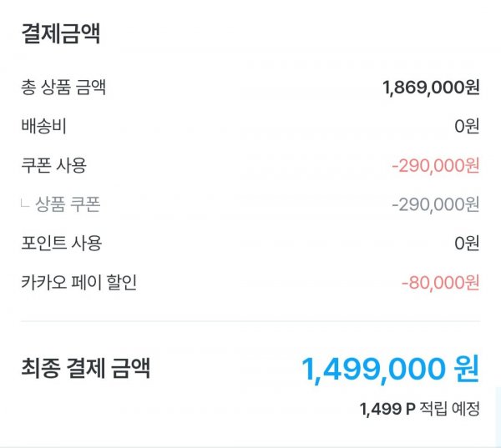Click the 배송비 0원 value
501x448 pixels.
tap(467, 126)
